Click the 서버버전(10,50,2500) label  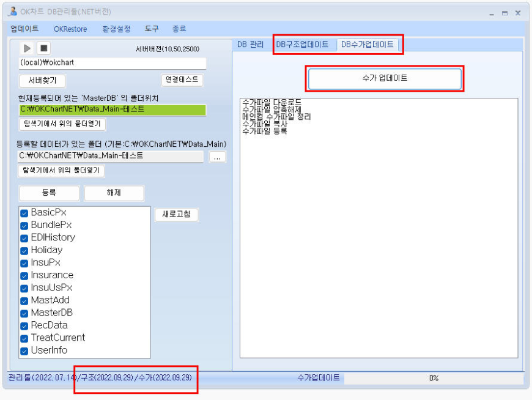168,49
